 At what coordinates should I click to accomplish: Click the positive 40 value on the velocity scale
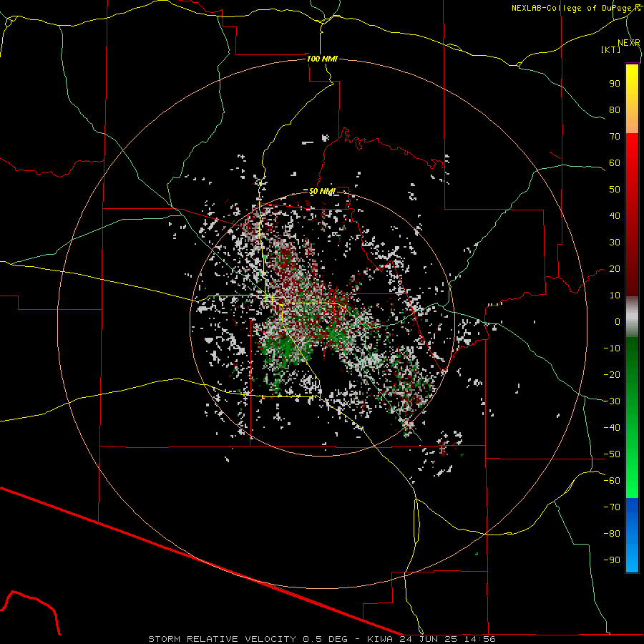tap(615, 215)
